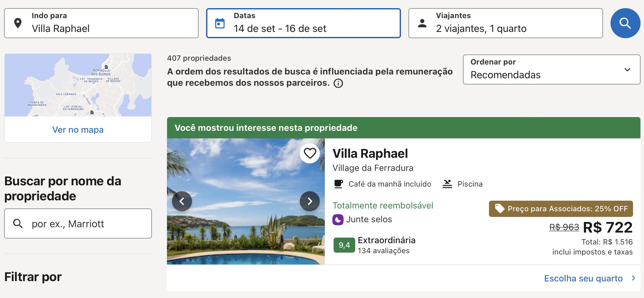Screen dimensions: 644x298
Task: Show next property photo arrow
Action: point(309,201)
